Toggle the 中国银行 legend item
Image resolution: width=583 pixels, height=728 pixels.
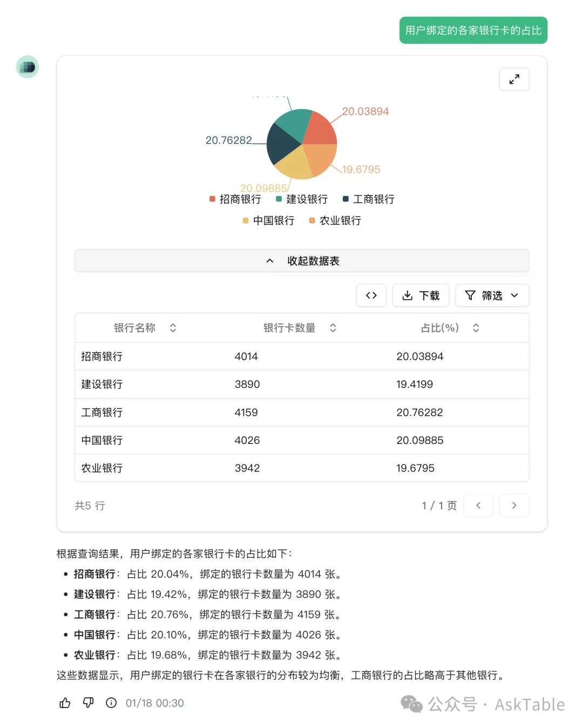(269, 220)
